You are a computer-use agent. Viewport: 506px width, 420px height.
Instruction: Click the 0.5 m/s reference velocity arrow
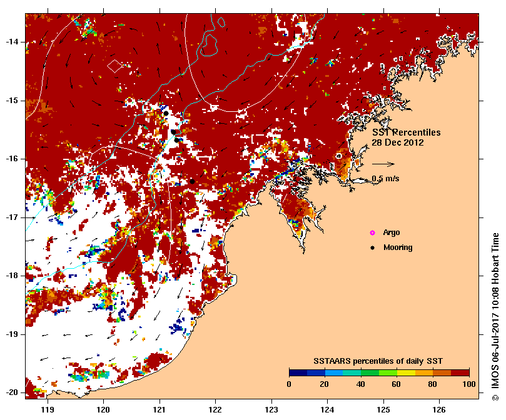(383, 164)
